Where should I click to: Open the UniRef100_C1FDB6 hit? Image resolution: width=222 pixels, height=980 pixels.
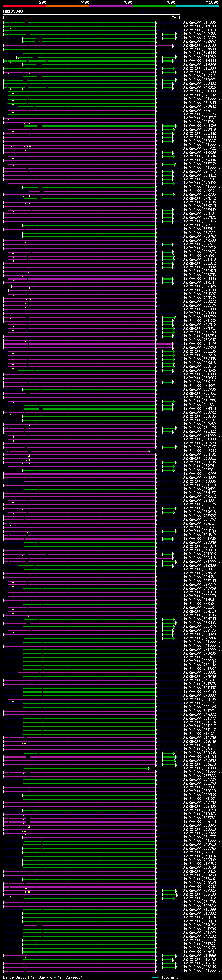[x=199, y=23]
